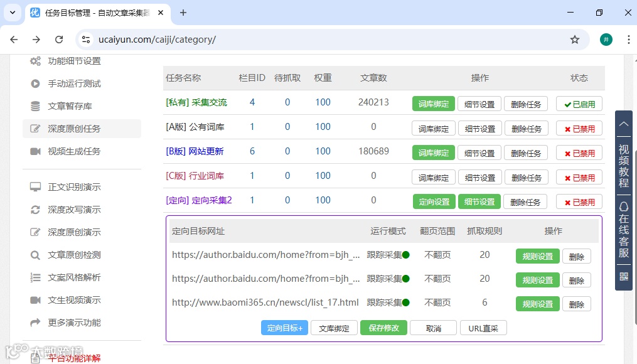
Task: Click http://www.baomi365.cn/newscl/list_17.html URL text
Action: pos(265,302)
